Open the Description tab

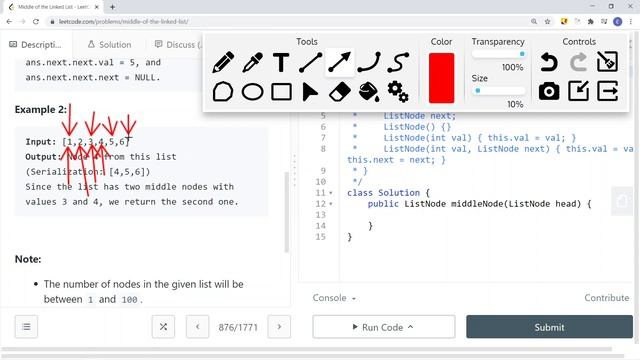tap(36, 44)
